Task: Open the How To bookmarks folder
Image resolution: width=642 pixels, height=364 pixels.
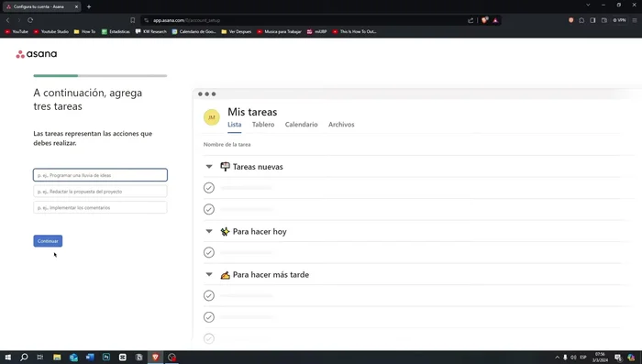Action: pyautogui.click(x=84, y=31)
